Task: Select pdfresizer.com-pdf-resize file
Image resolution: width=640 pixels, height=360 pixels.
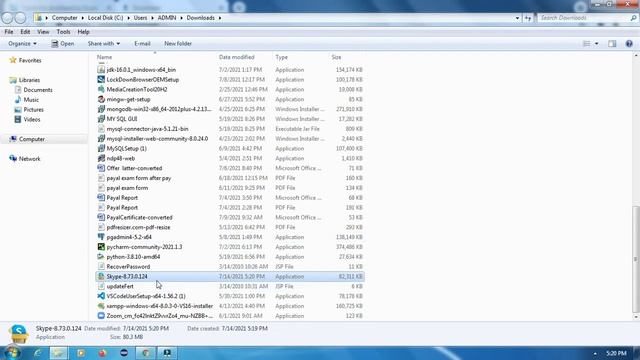Action: tap(138, 227)
